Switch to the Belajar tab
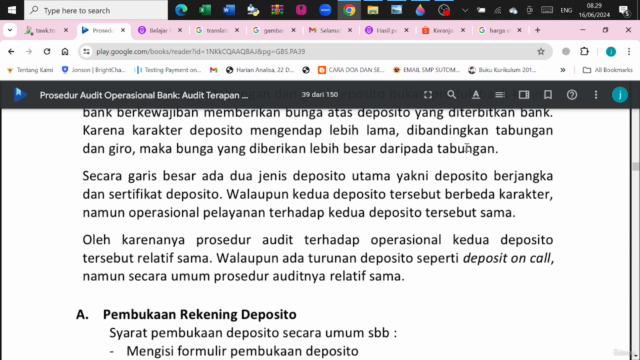Screen dimensions: 640x360 (x=160, y=30)
